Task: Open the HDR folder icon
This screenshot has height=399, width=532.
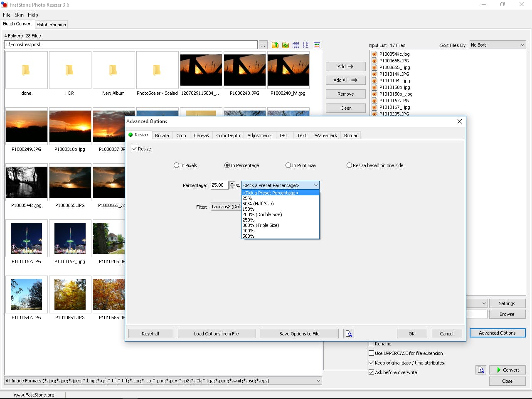Action: pyautogui.click(x=70, y=70)
